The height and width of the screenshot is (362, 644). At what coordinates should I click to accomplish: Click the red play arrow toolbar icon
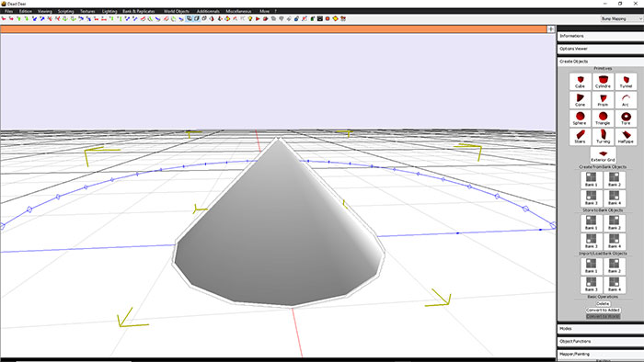point(258,19)
